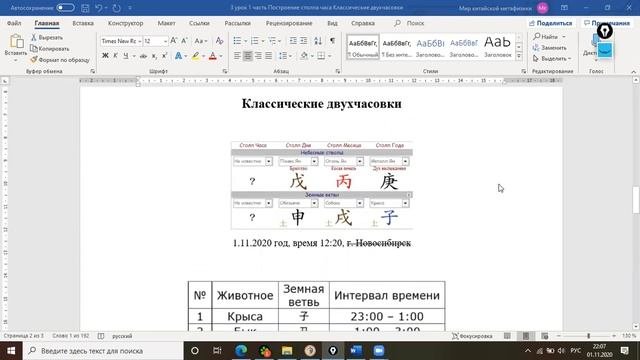Open font dialog launcher
The image size is (640, 360).
tap(224, 71)
